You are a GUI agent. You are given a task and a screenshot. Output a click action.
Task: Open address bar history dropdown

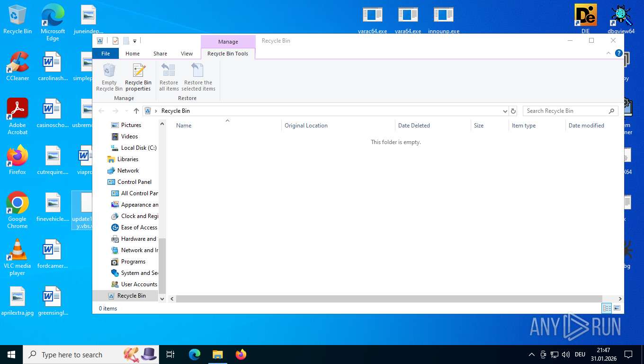(505, 111)
